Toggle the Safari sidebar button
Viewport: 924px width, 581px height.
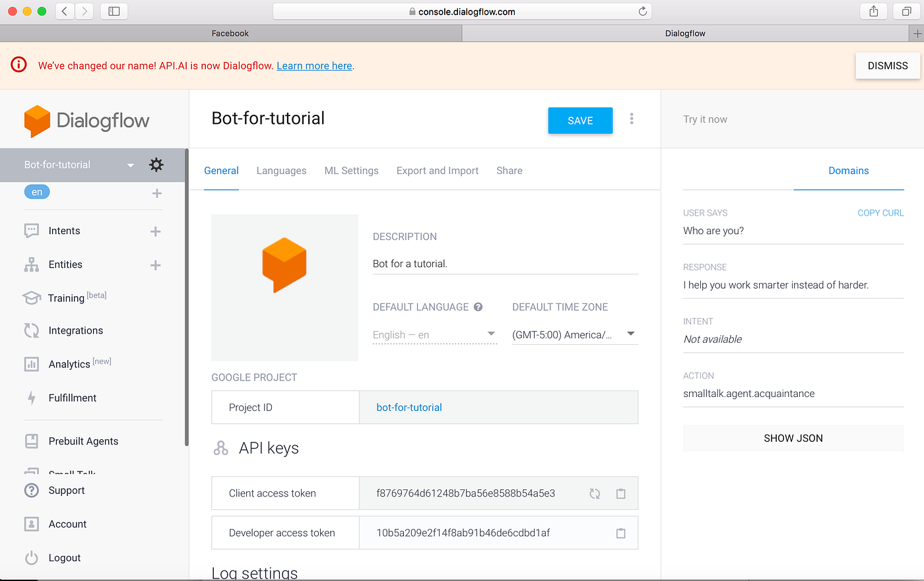pos(114,11)
